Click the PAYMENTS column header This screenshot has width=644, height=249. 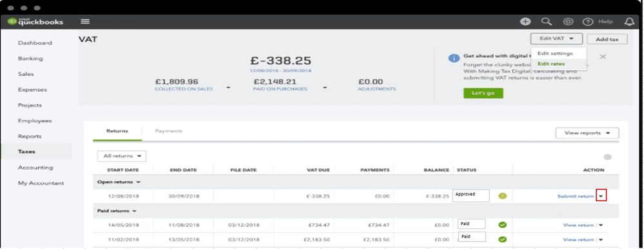(375, 170)
